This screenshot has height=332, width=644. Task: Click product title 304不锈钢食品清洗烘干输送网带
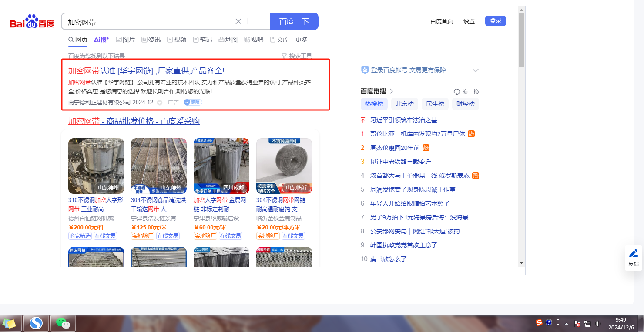(159, 205)
